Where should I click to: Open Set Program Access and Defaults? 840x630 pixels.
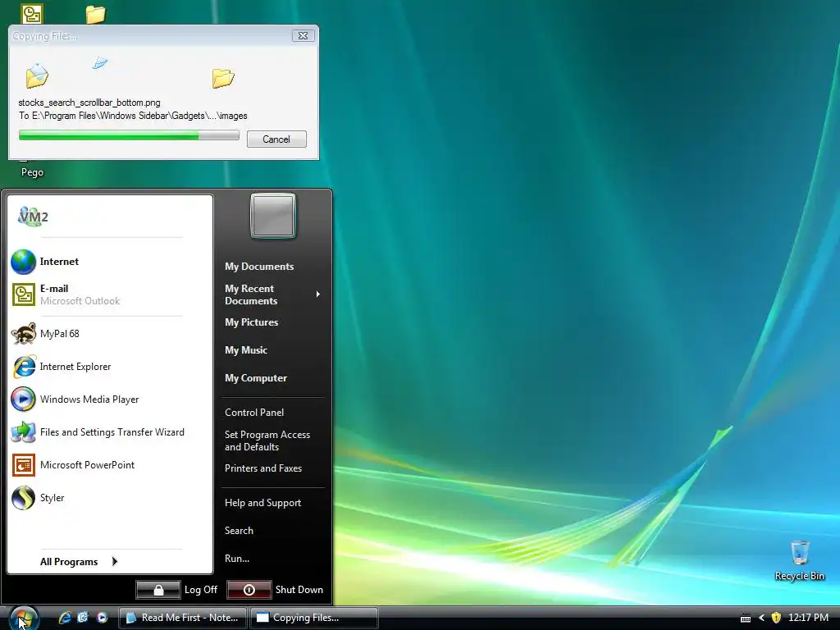point(267,441)
